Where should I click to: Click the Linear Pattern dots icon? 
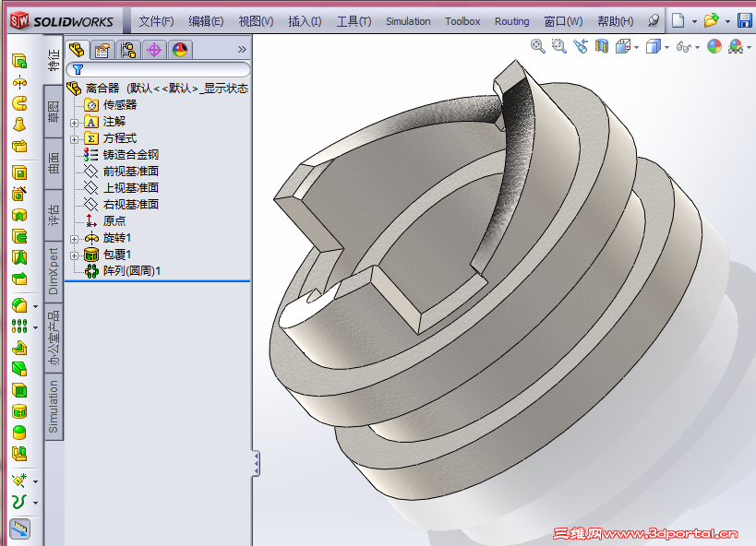[x=19, y=326]
